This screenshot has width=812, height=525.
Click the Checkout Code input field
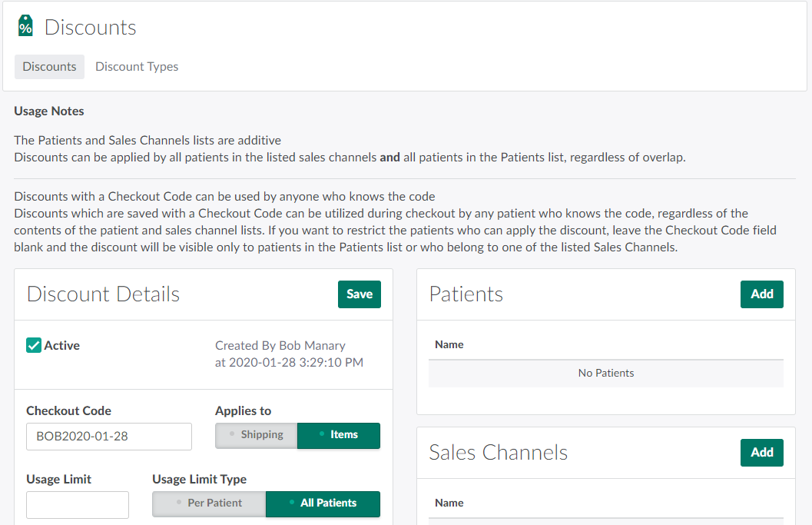pyautogui.click(x=108, y=437)
